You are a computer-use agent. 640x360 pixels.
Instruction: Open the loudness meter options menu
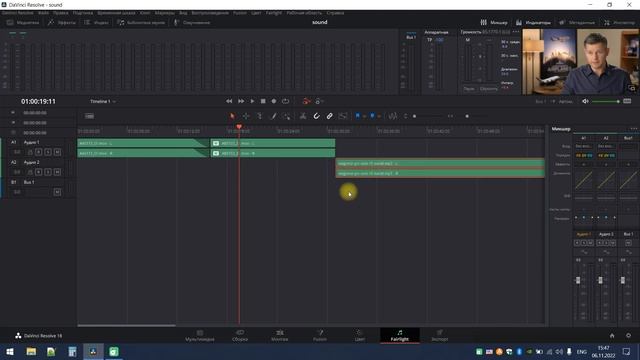click(516, 32)
